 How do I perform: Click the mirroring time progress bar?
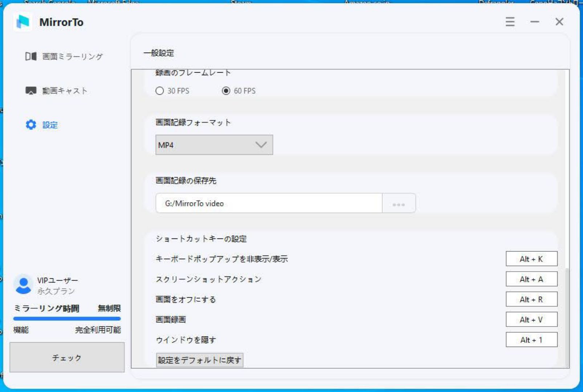(67, 319)
